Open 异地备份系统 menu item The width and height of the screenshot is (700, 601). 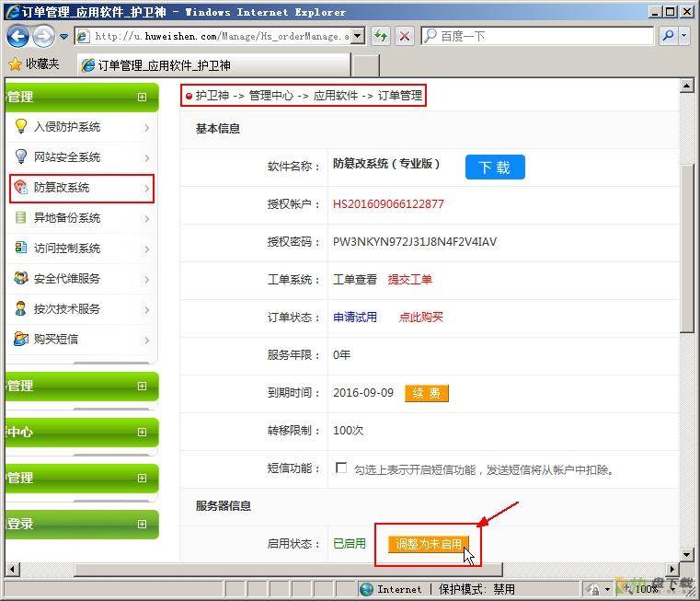pyautogui.click(x=67, y=218)
